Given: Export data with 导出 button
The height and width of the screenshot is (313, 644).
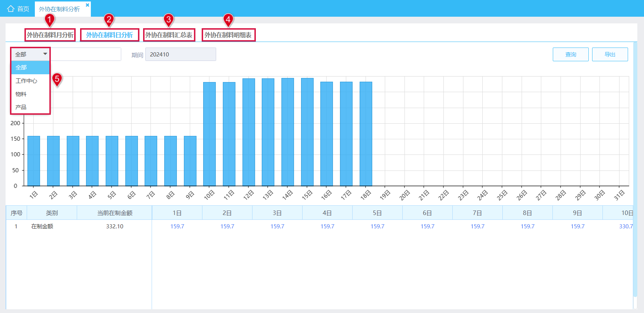Looking at the screenshot, I should [610, 54].
